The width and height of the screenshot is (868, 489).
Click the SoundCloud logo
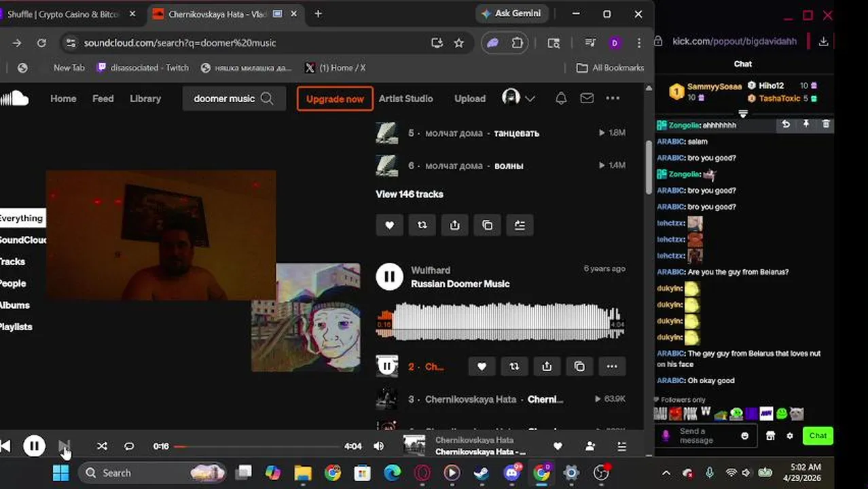coord(14,98)
